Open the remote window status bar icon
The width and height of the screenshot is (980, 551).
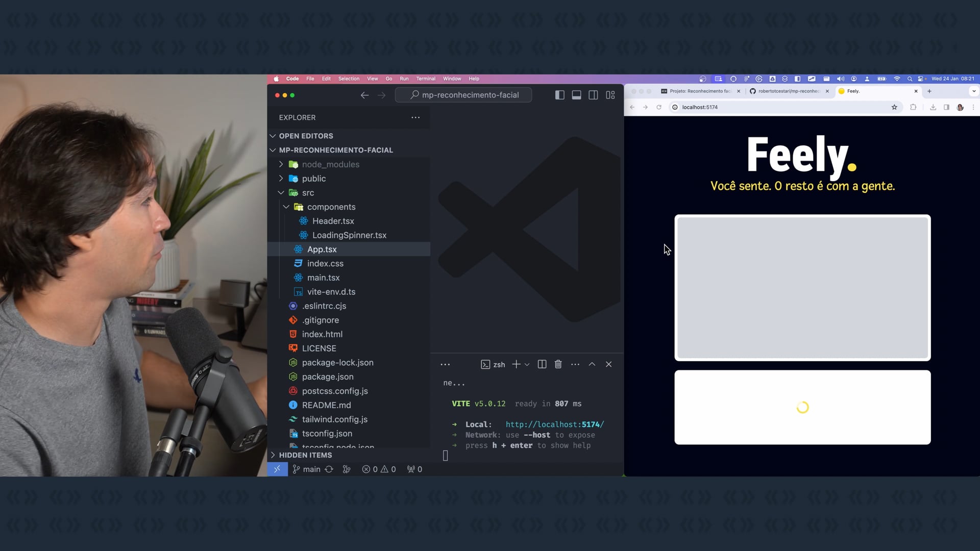pos(277,469)
